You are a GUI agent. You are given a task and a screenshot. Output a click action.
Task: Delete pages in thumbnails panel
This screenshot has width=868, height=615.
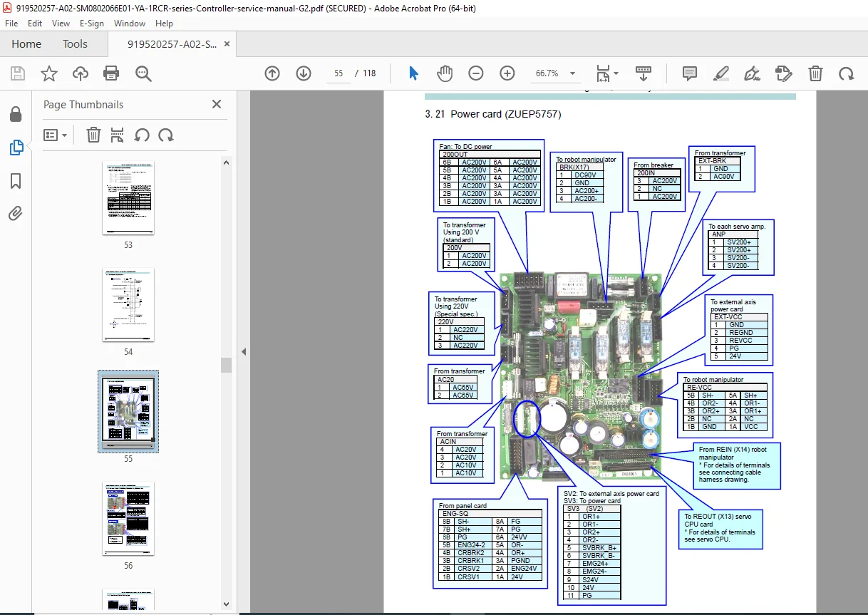click(x=93, y=135)
